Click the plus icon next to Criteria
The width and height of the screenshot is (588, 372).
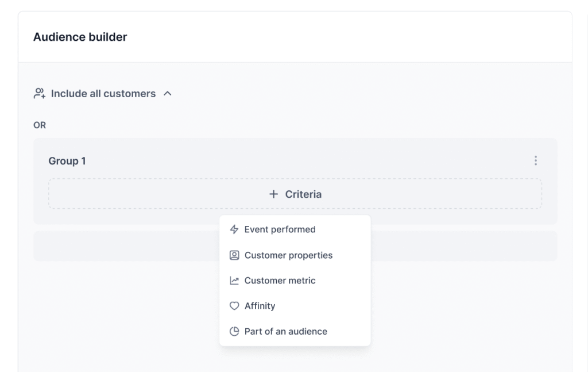tap(274, 194)
